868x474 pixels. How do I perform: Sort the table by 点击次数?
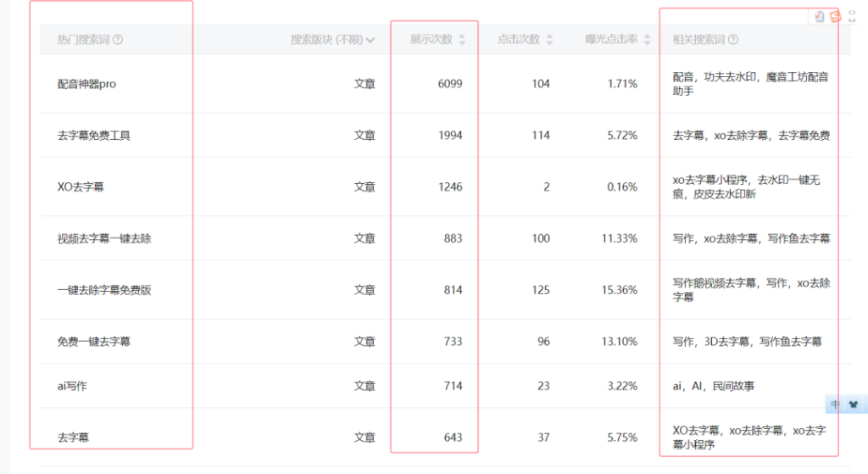point(548,40)
